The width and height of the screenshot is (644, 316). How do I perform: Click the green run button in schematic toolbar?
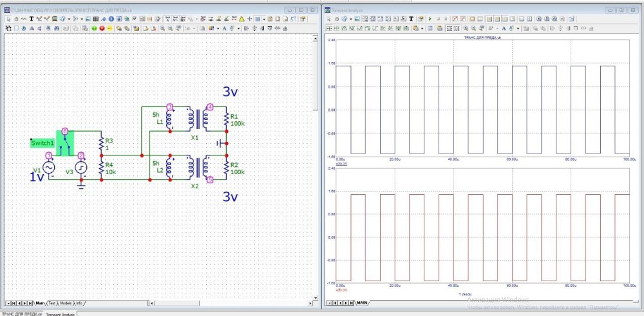pyautogui.click(x=95, y=28)
